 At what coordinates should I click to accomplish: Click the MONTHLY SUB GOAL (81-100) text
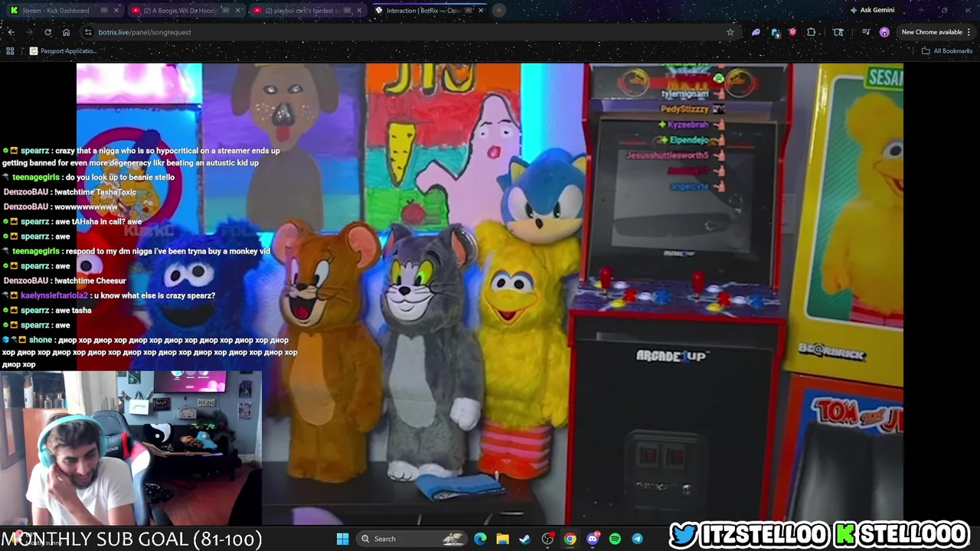[132, 539]
